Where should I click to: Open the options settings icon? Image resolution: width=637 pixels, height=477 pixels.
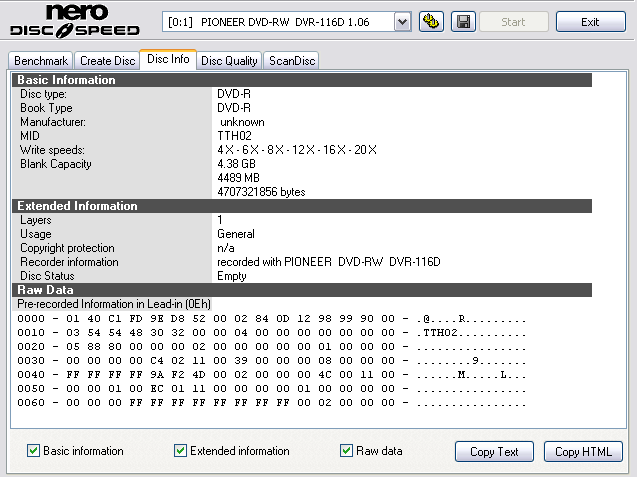[432, 22]
